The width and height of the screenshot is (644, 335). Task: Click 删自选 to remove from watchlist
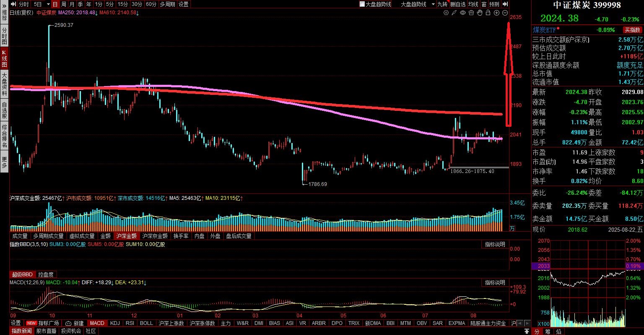pyautogui.click(x=458, y=4)
